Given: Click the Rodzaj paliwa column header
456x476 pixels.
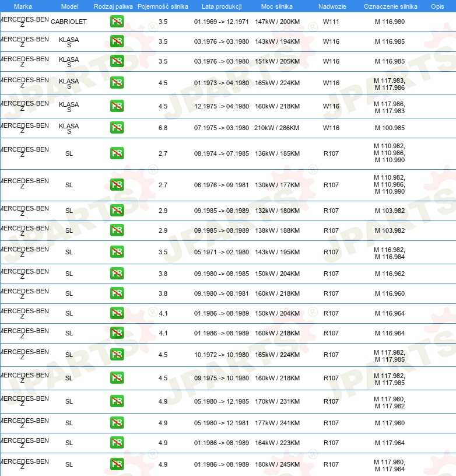Looking at the screenshot, I should (113, 6).
